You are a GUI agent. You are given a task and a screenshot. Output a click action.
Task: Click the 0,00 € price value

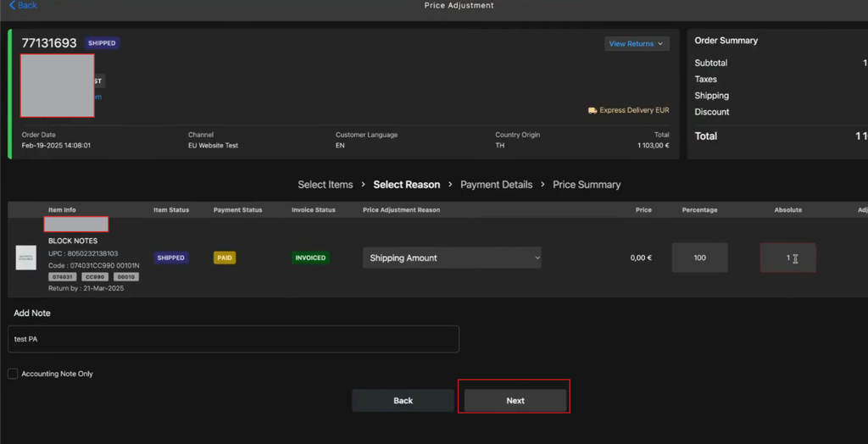pyautogui.click(x=641, y=258)
